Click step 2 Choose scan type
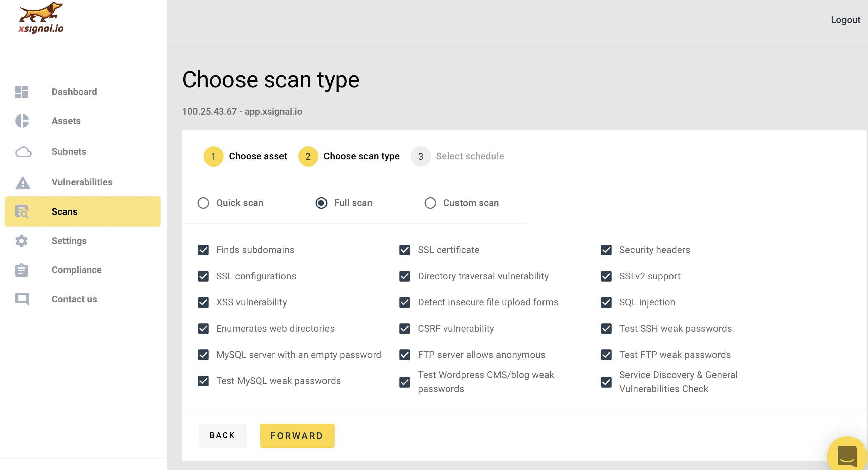The height and width of the screenshot is (470, 868). pyautogui.click(x=349, y=156)
